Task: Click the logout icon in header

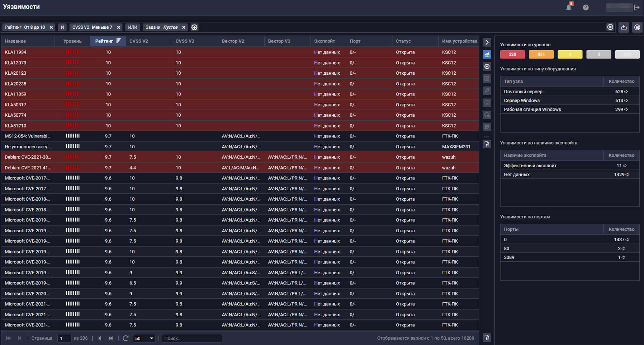Action: [x=637, y=8]
